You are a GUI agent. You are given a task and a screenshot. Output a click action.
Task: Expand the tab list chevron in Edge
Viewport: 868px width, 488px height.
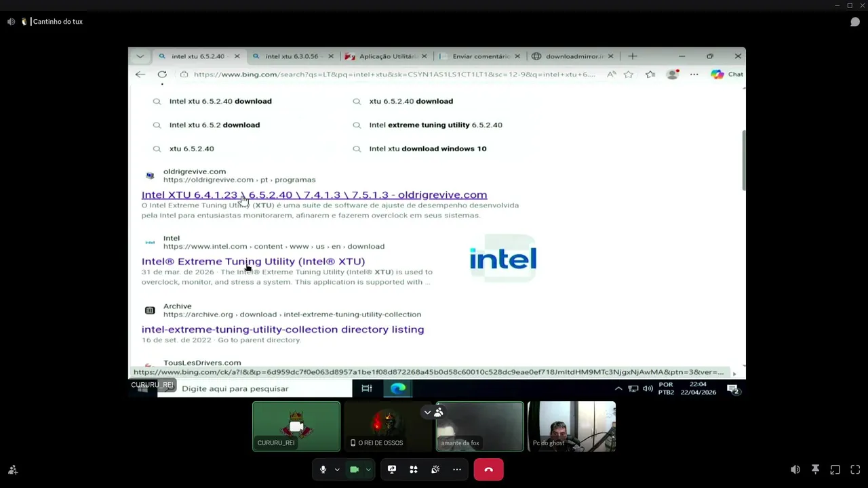tap(140, 56)
